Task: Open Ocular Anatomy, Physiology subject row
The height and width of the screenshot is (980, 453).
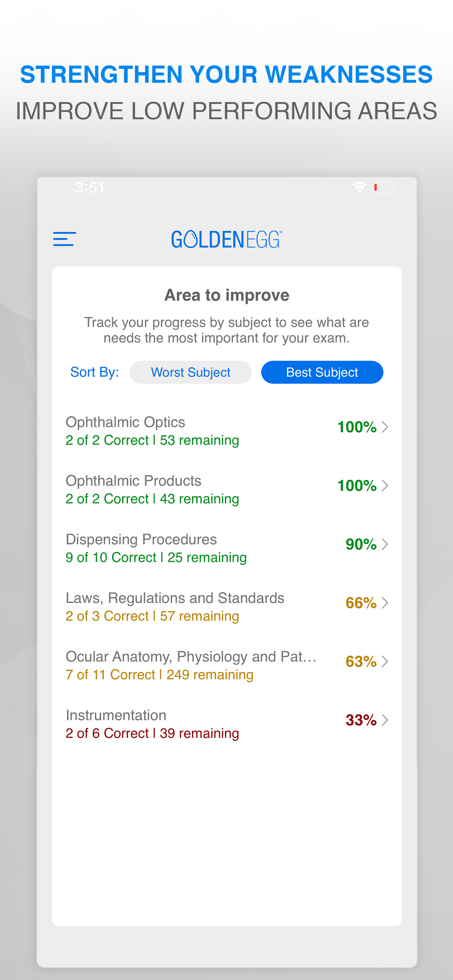Action: 227,662
